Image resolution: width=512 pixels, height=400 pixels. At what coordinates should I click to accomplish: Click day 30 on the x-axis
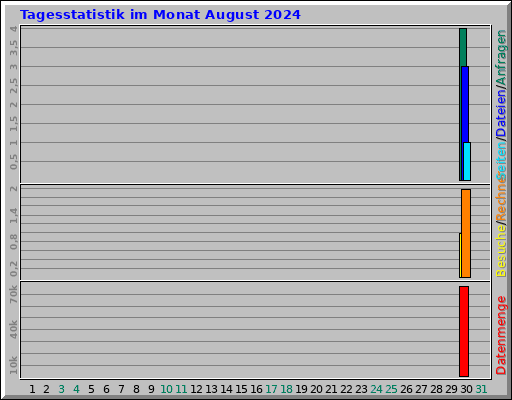pos(466,389)
